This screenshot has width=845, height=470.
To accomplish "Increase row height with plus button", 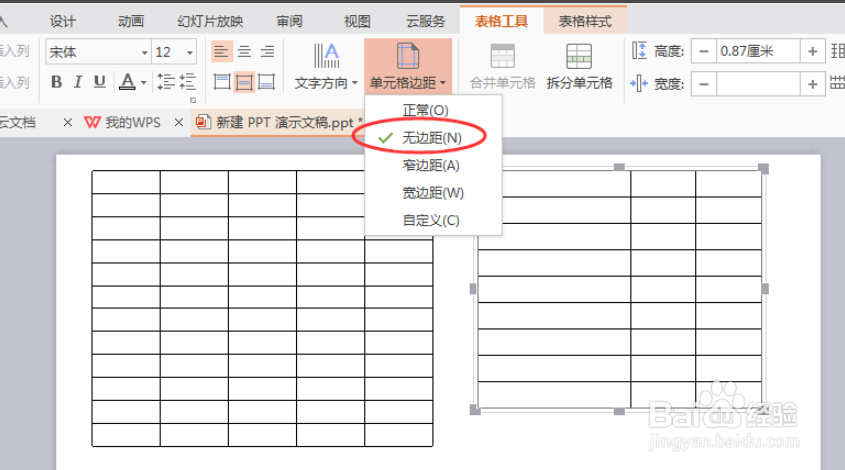I will 813,52.
